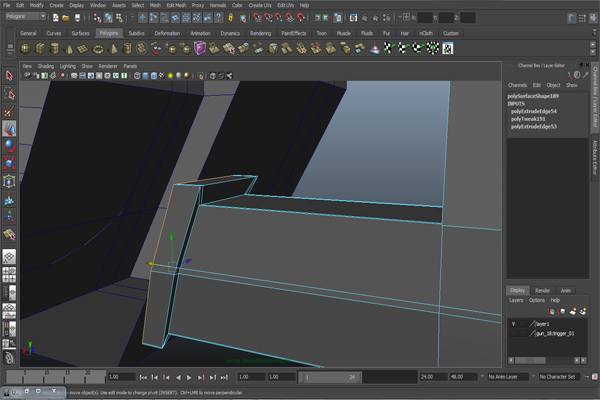600x400 pixels.
Task: Click polySurfaceShape189 in Channel Box
Action: pos(533,96)
